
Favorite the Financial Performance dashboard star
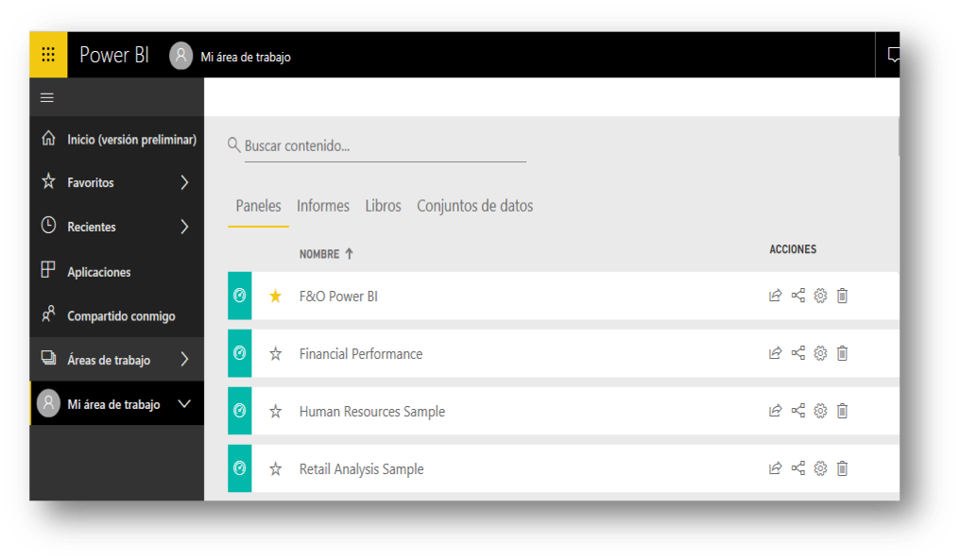click(276, 354)
